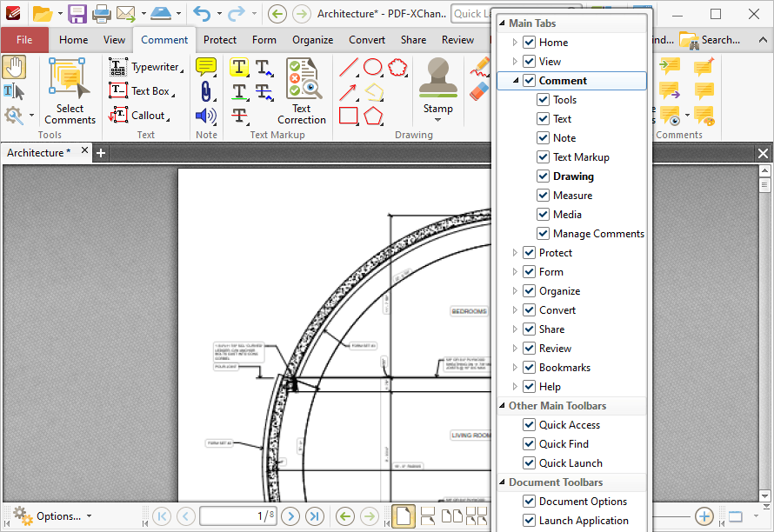Click the zoom in plus button
Screen dimensions: 774x532
coord(704,516)
